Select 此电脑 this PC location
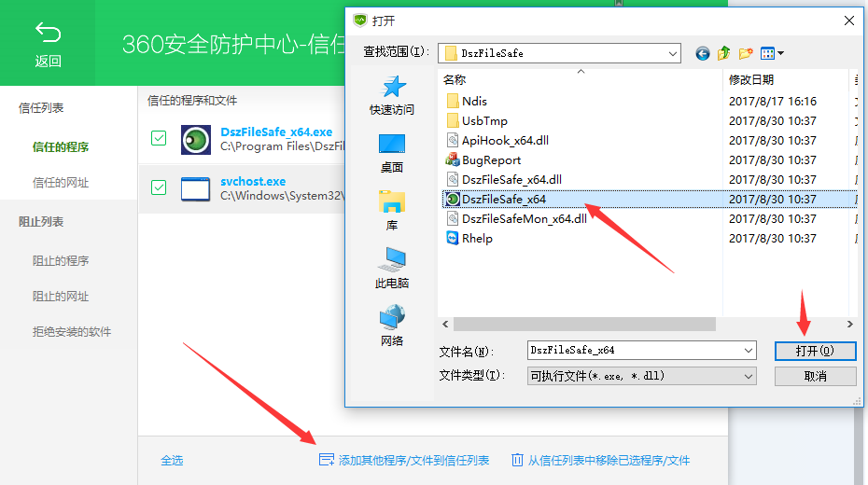This screenshot has width=868, height=485. 392,269
